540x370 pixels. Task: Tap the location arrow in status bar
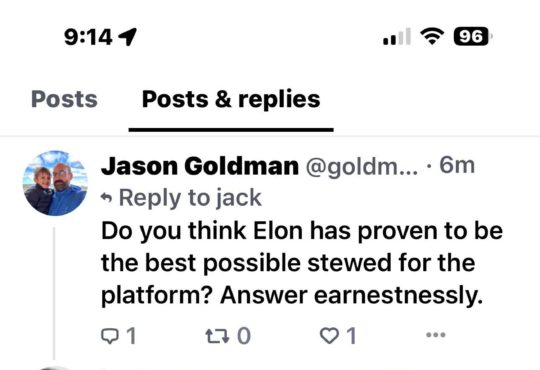coord(127,36)
